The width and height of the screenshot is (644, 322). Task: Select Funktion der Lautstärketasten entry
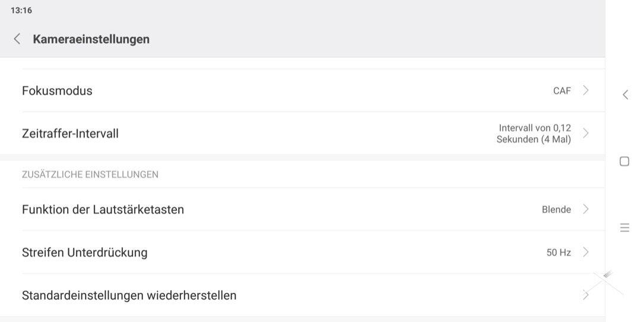coord(103,210)
